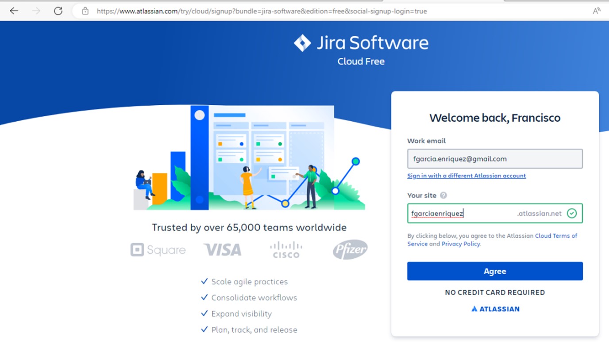The height and width of the screenshot is (364, 609).
Task: Click the Cisco logo
Action: click(x=286, y=250)
